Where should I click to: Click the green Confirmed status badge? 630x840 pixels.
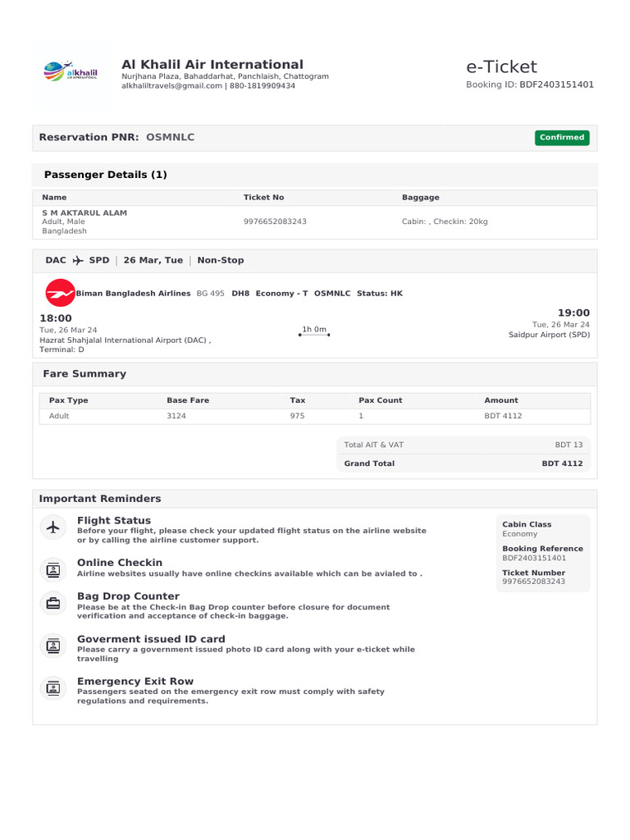[x=562, y=138]
